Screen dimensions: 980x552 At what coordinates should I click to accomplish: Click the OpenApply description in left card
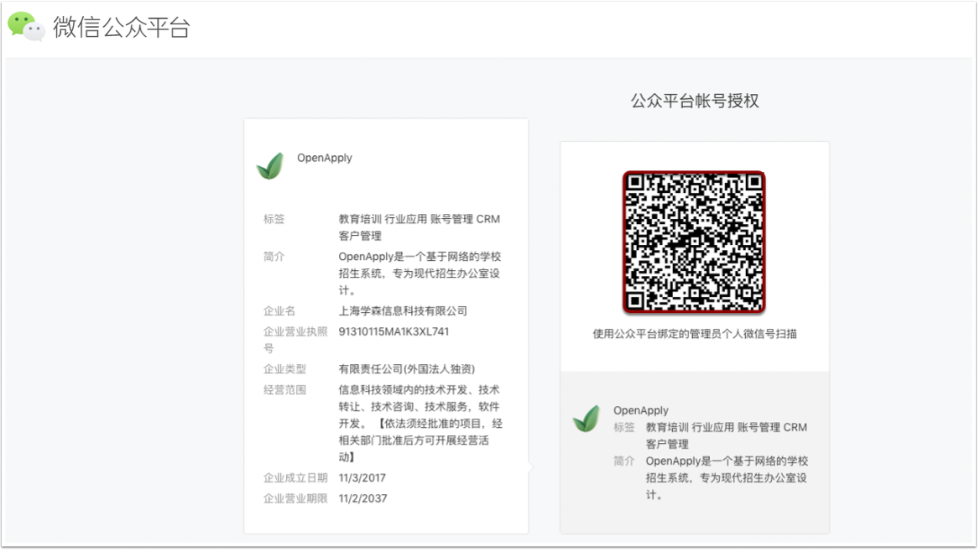pos(420,273)
